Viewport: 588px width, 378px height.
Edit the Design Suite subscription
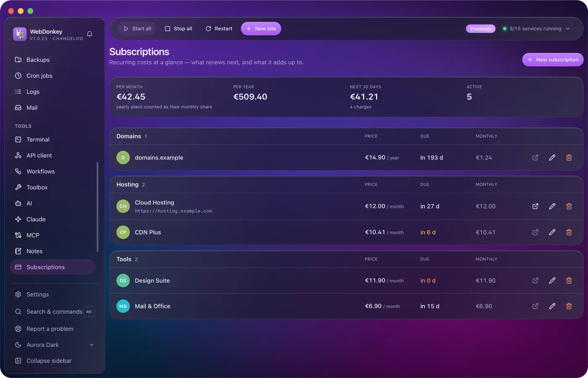[552, 281]
